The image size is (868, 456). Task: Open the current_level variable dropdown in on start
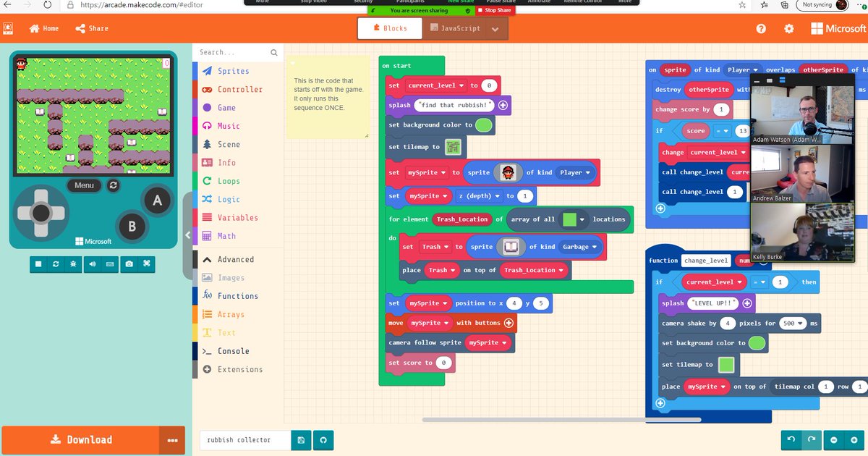tap(436, 85)
